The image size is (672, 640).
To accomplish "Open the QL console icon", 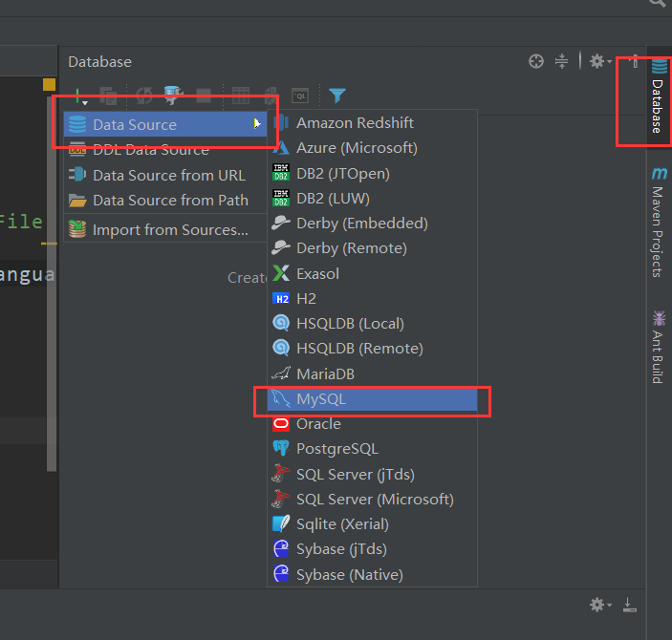I will 300,96.
